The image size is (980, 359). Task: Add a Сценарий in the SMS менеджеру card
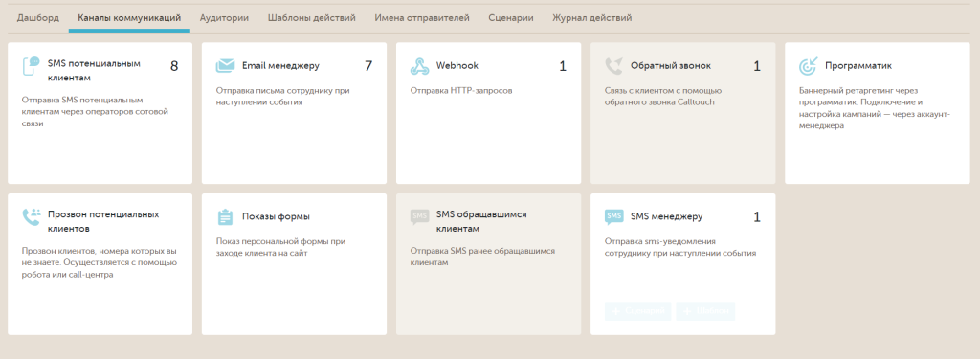(638, 311)
